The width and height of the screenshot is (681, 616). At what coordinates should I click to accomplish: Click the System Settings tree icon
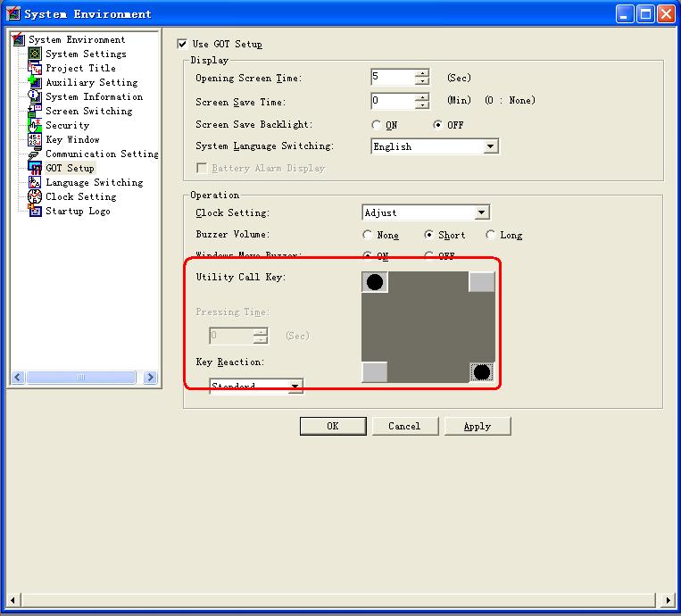pos(35,54)
